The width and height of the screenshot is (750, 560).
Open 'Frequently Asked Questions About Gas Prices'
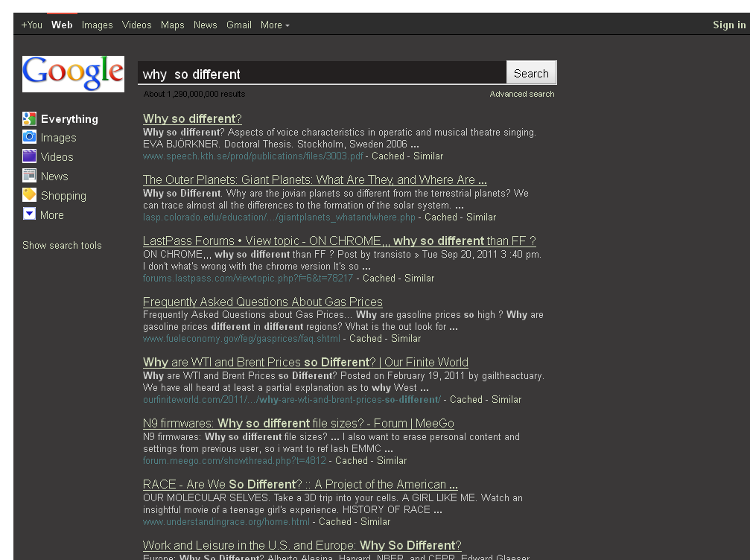coord(263,302)
